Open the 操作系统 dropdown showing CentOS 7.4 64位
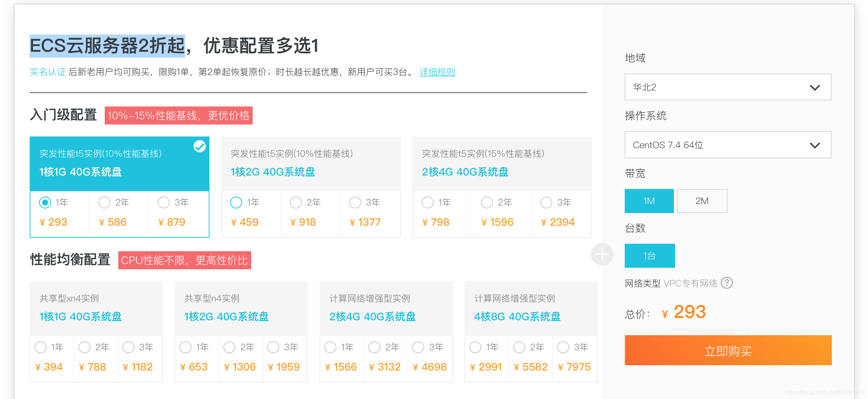Screen dimensions: 868x399 (728, 145)
